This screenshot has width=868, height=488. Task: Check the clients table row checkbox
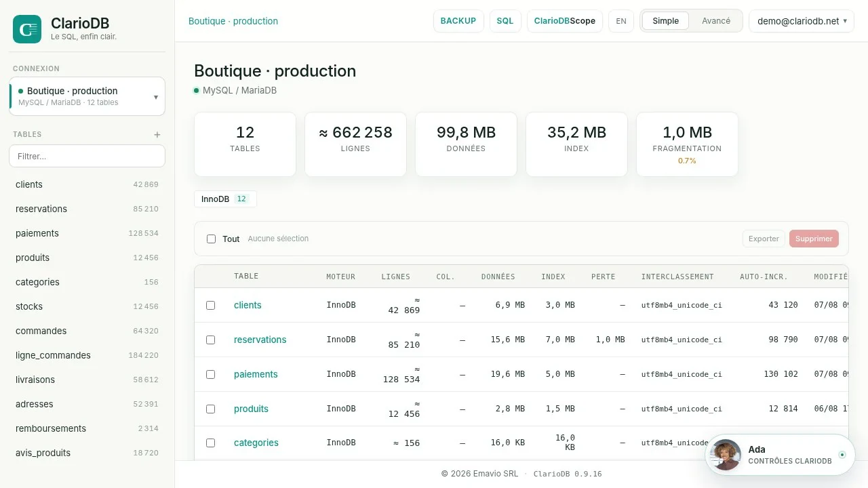click(x=210, y=305)
